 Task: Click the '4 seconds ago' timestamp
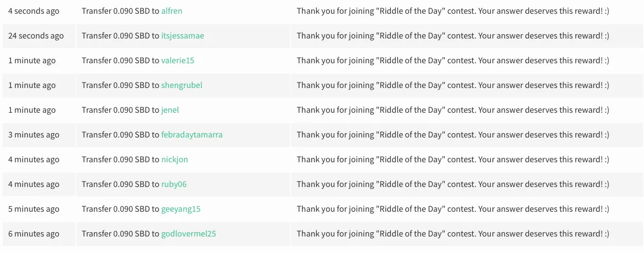pyautogui.click(x=33, y=11)
